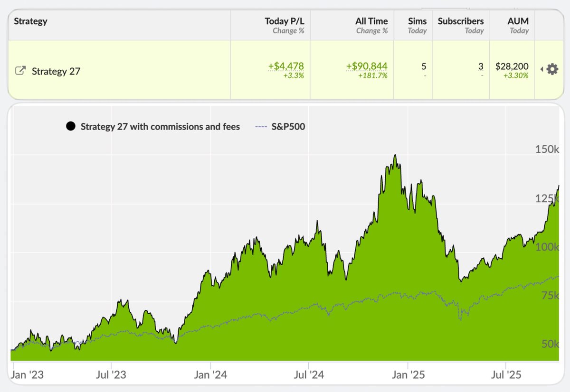The image size is (570, 392).
Task: Sort by the AUM column header
Action: 518,21
